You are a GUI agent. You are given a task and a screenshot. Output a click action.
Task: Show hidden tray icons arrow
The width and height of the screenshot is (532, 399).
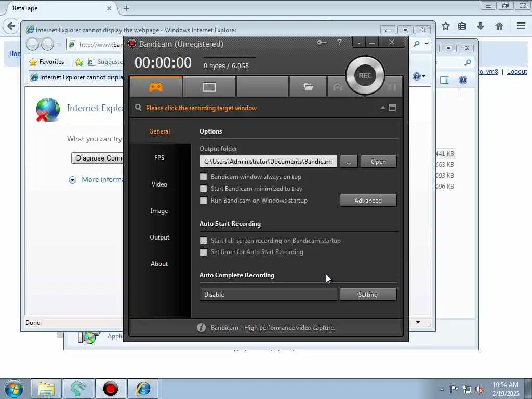coord(442,390)
